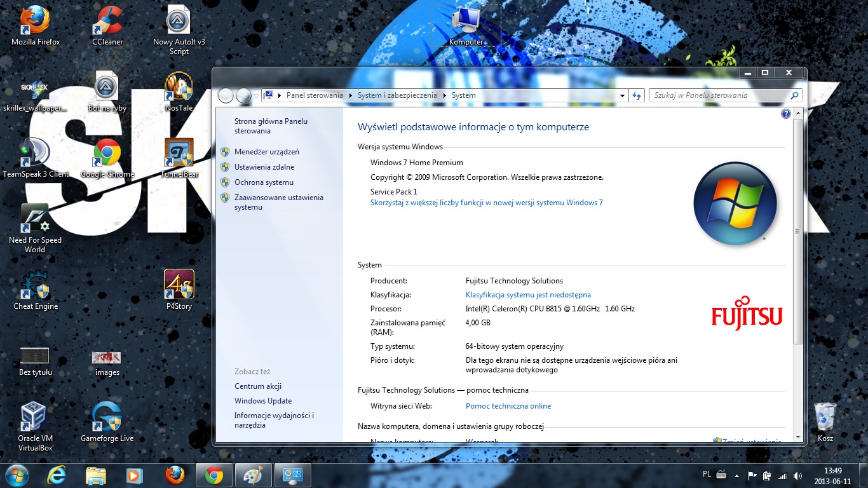Switch to Firefox on the taskbar
Image resolution: width=868 pixels, height=488 pixels.
click(174, 475)
